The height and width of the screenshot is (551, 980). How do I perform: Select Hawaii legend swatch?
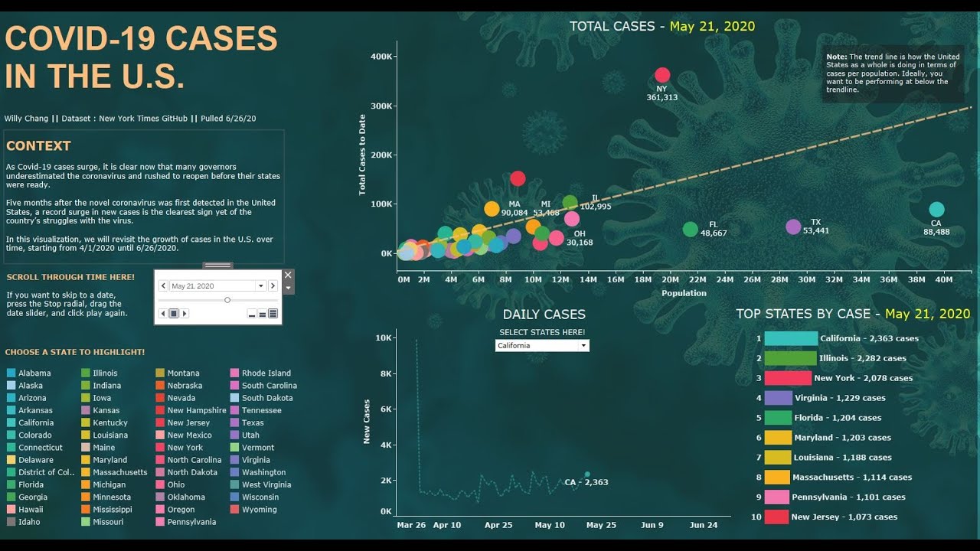(x=11, y=510)
